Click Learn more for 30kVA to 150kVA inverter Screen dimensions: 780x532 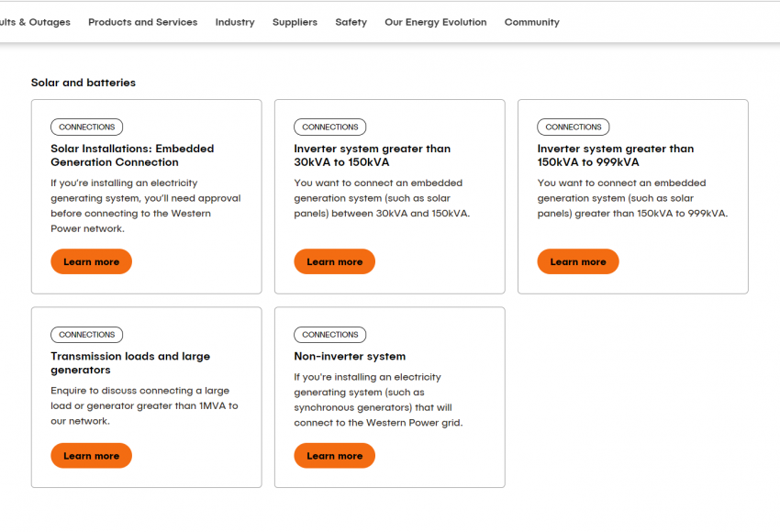coord(334,261)
